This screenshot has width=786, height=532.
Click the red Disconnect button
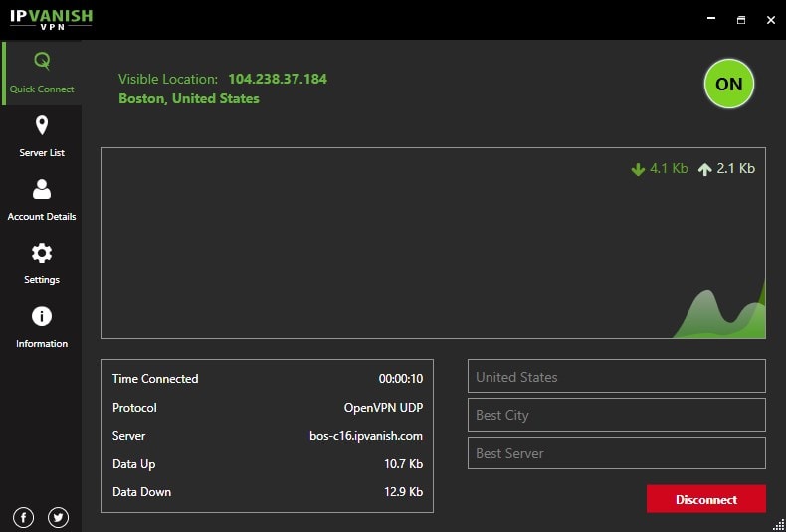tap(706, 499)
